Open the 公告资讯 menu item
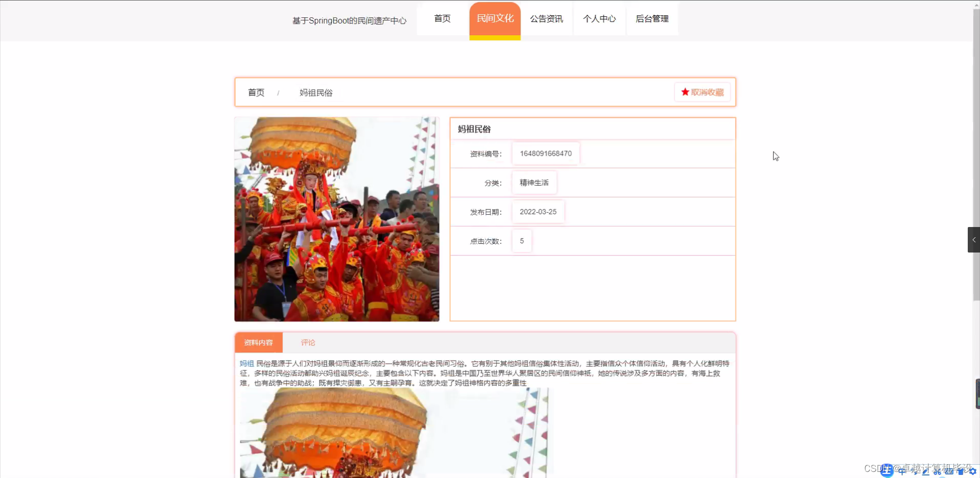 click(x=546, y=19)
